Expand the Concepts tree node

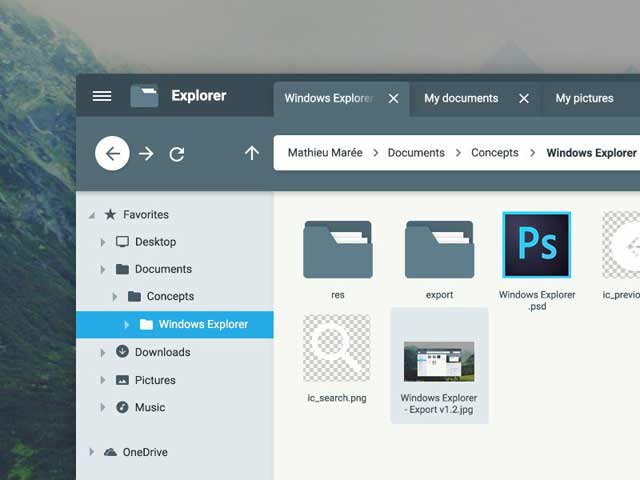click(x=115, y=297)
